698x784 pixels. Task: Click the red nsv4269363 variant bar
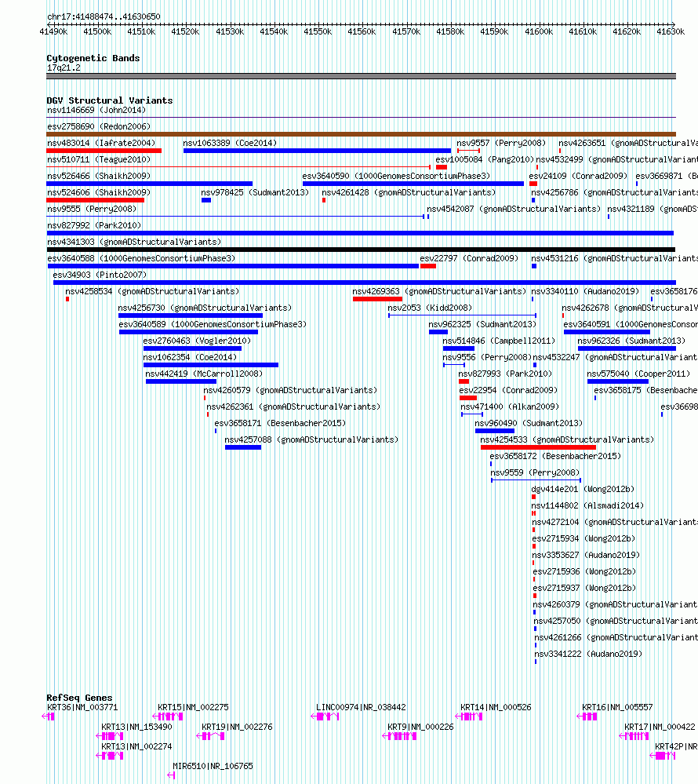[x=377, y=299]
